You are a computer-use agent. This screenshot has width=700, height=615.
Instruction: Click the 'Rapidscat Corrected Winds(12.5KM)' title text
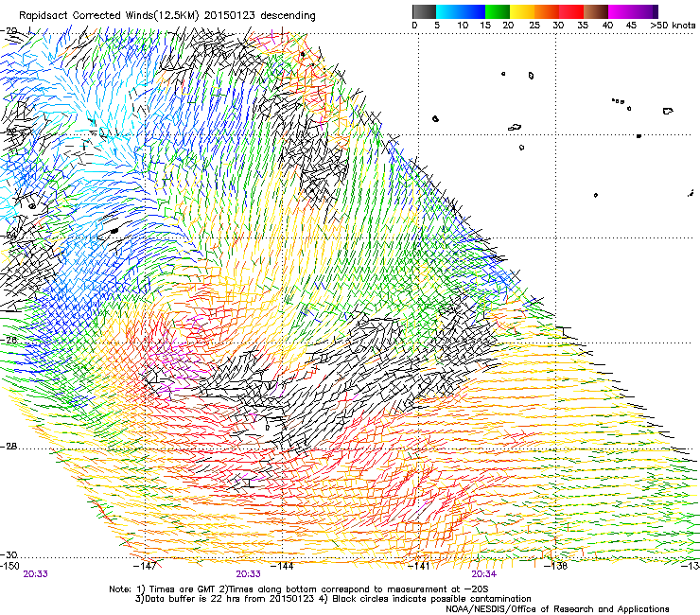(x=109, y=16)
